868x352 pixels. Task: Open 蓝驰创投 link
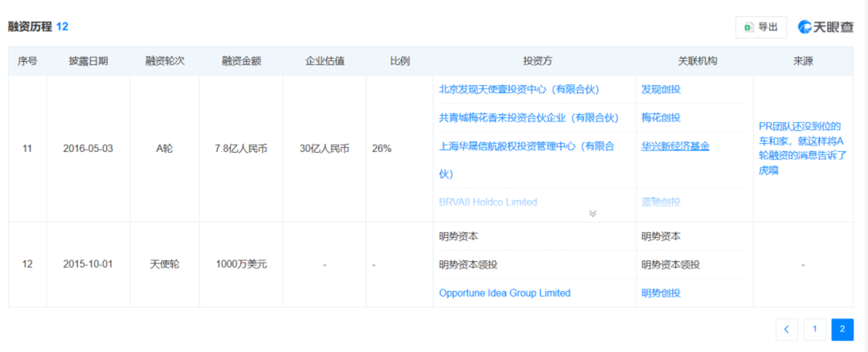661,202
